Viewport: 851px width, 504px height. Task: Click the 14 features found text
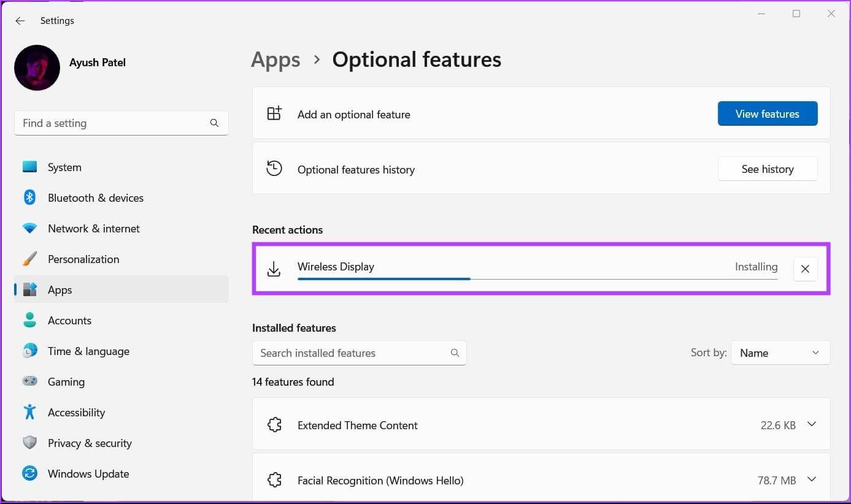point(293,381)
